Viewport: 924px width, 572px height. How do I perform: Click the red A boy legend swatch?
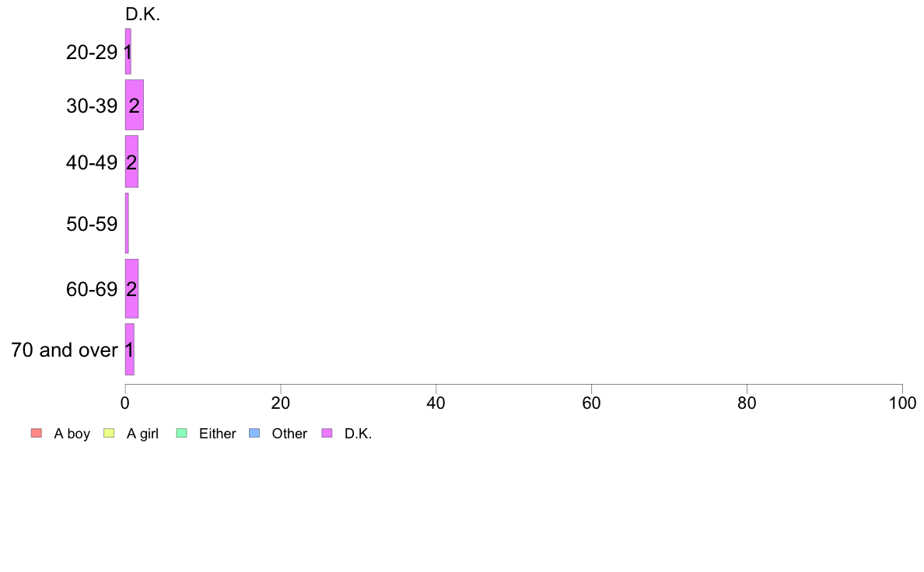tap(37, 433)
